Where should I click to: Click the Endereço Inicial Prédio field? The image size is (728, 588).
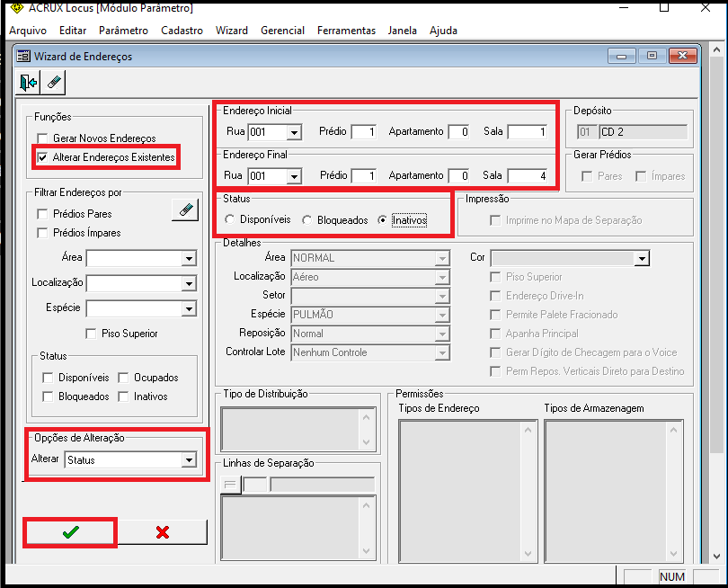363,132
